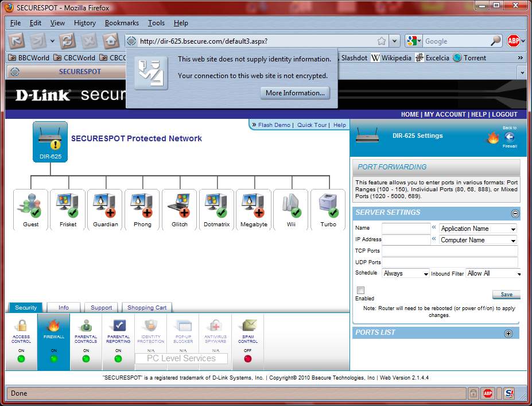Open the History menu
The width and height of the screenshot is (532, 406).
[x=85, y=23]
